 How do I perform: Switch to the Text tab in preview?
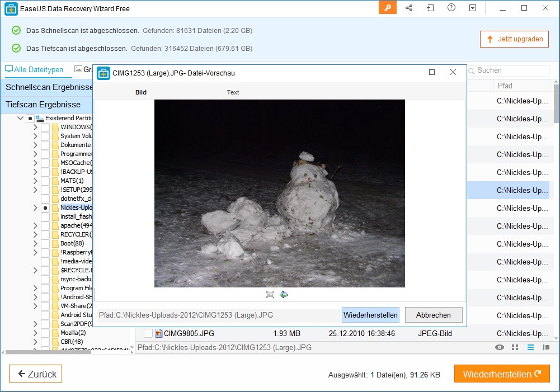(x=233, y=92)
